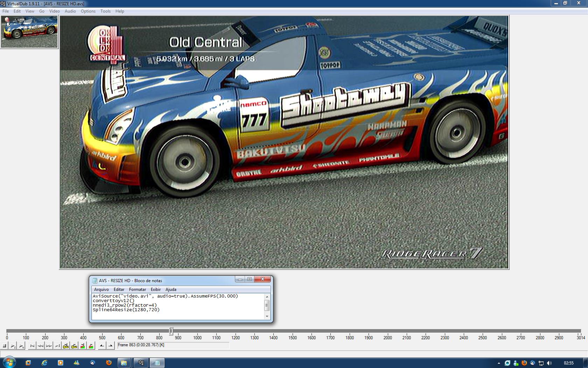Click the 02:55 taskbar clock
This screenshot has height=368, width=588.
(569, 363)
